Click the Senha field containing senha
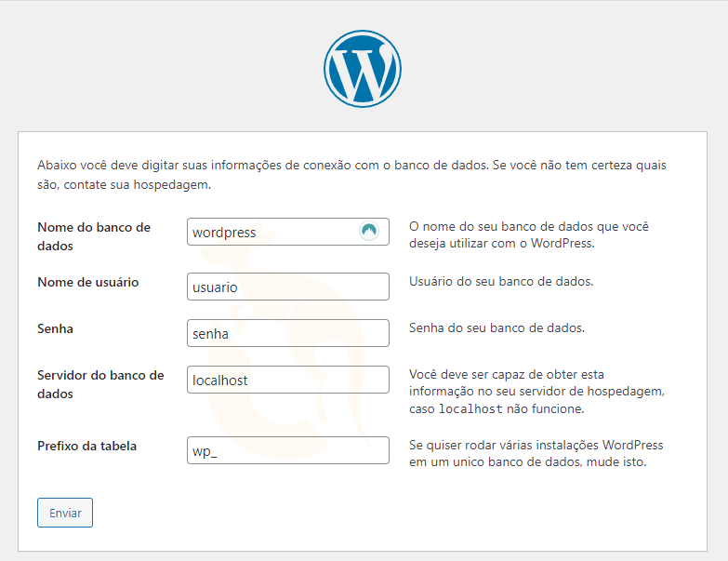 [x=288, y=333]
